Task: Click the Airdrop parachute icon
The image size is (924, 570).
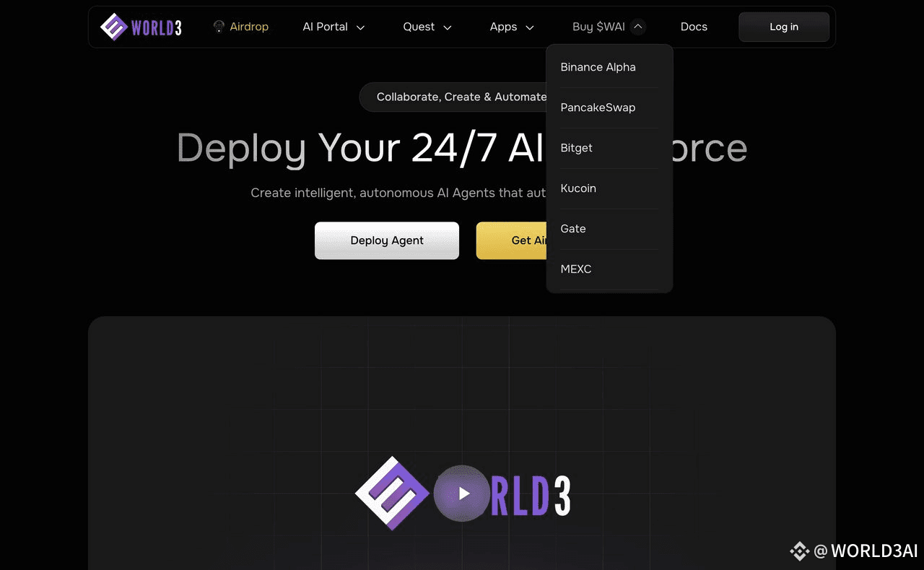Action: click(219, 27)
